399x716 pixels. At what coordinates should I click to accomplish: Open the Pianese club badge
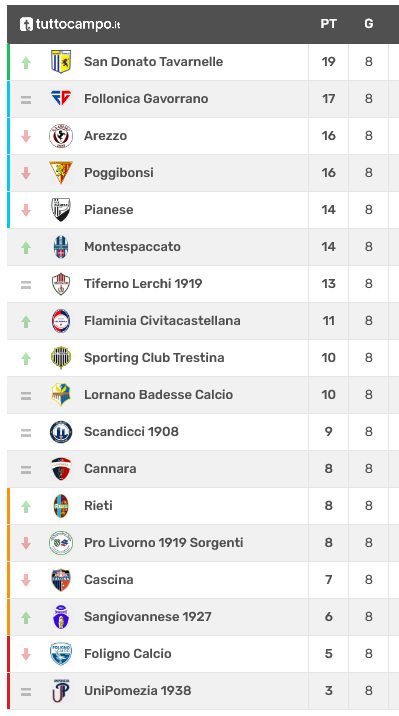pos(61,210)
